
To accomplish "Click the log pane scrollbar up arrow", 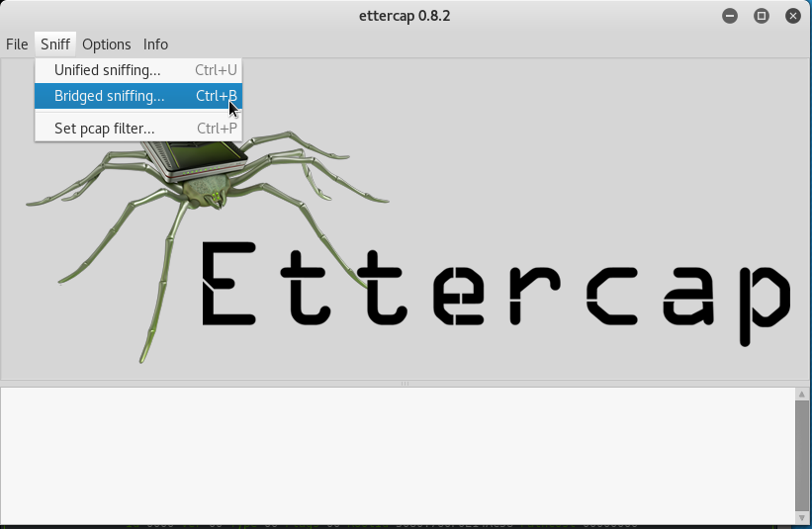I will (x=802, y=395).
